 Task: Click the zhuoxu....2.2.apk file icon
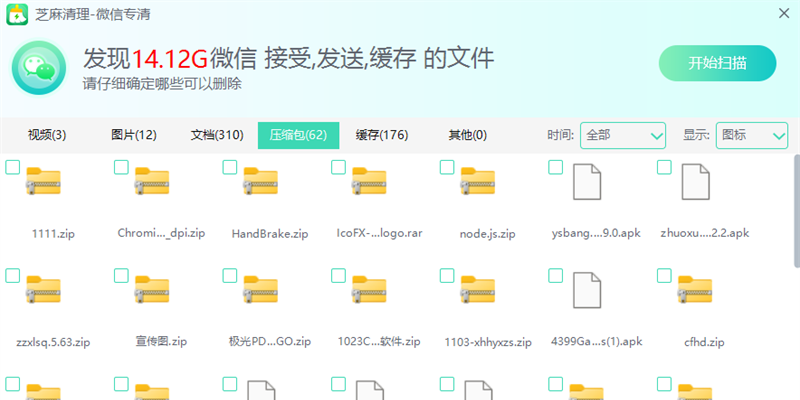pos(695,181)
